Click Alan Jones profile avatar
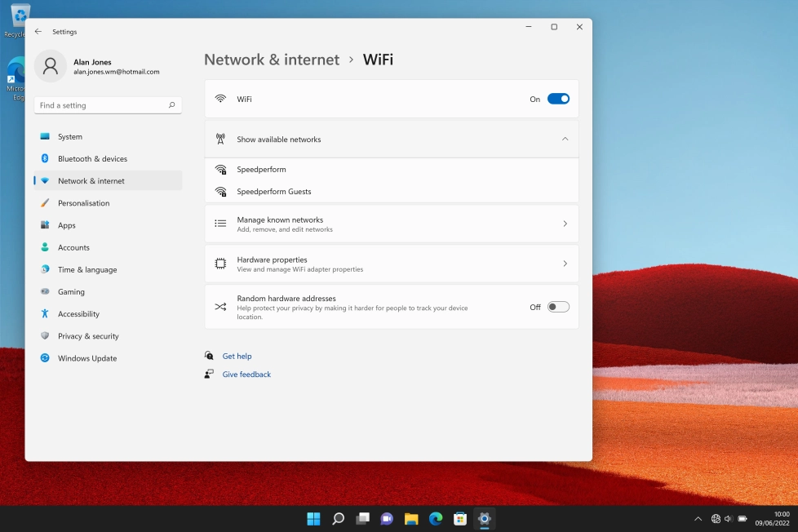Screen dimensions: 798x532 [51, 66]
